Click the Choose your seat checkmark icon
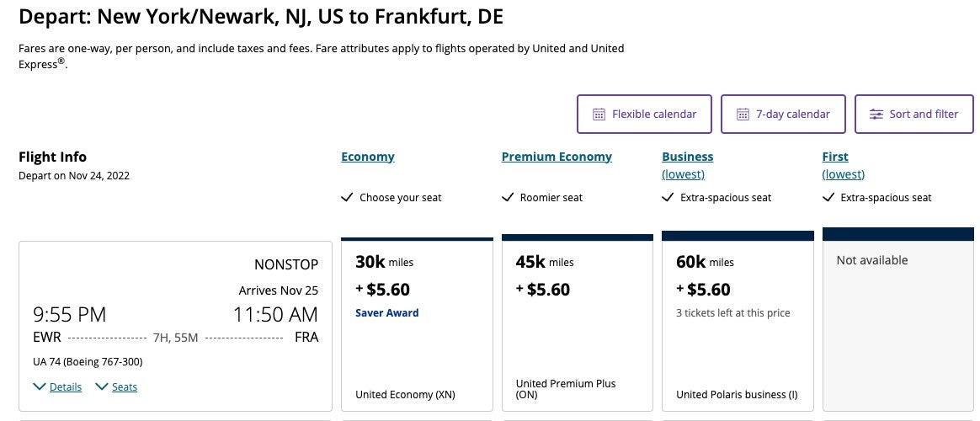Viewport: 980px width, 421px height. pos(347,198)
